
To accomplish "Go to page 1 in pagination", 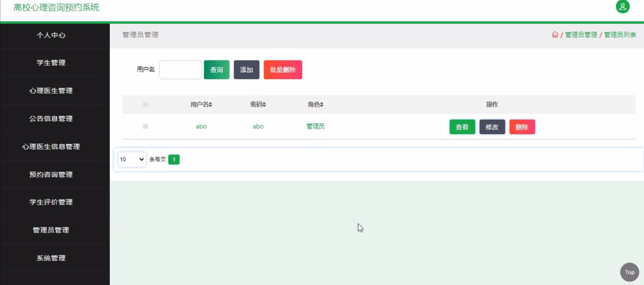I will pos(174,159).
